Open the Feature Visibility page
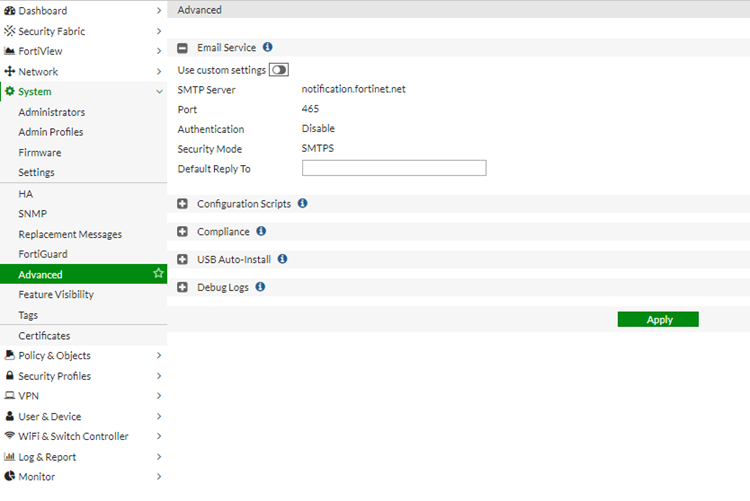This screenshot has height=501, width=750. (x=56, y=295)
